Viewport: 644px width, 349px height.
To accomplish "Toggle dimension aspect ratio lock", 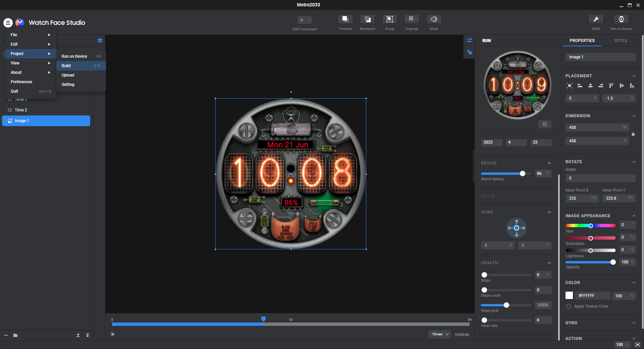I will [633, 134].
